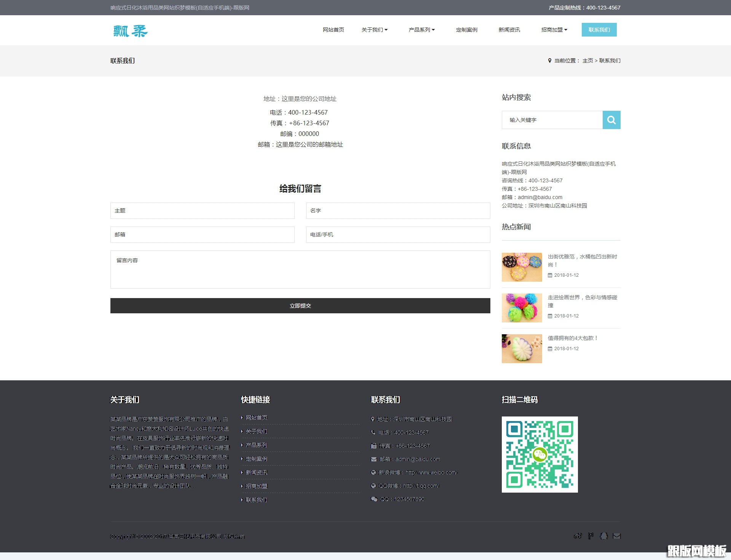This screenshot has width=731, height=560.
Task: Click the QQ penguin icon at page bottom
Action: [x=604, y=536]
